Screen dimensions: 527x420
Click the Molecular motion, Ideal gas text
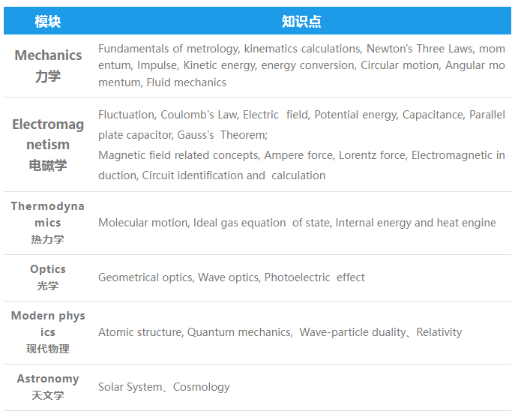click(297, 223)
